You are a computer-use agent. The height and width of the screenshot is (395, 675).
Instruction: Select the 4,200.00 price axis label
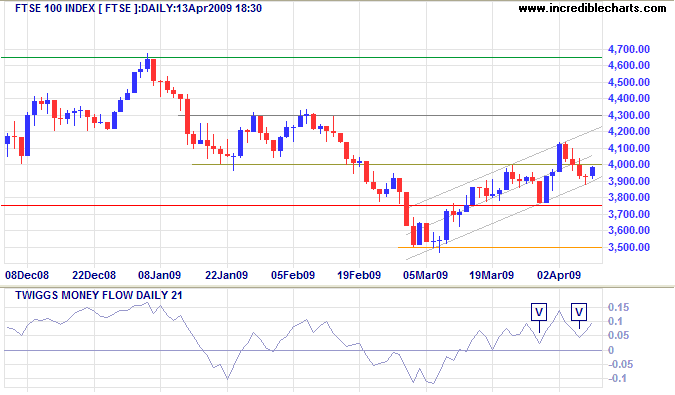[x=629, y=132]
